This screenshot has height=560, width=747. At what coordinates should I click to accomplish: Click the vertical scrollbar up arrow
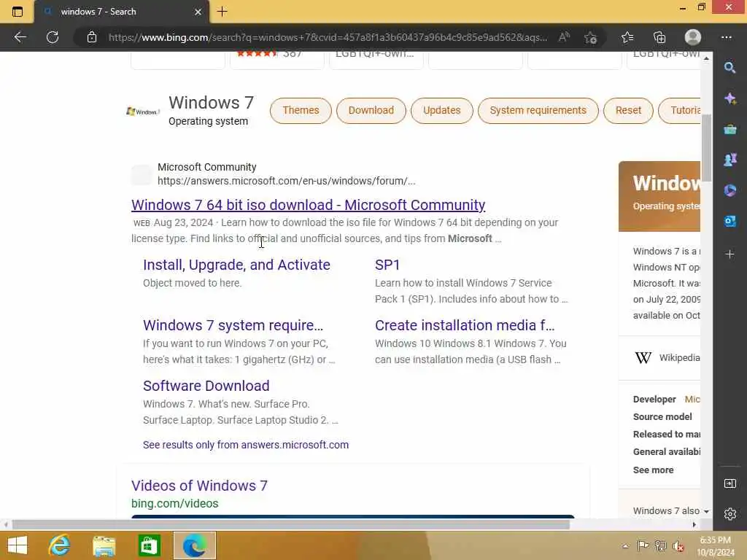[706, 58]
